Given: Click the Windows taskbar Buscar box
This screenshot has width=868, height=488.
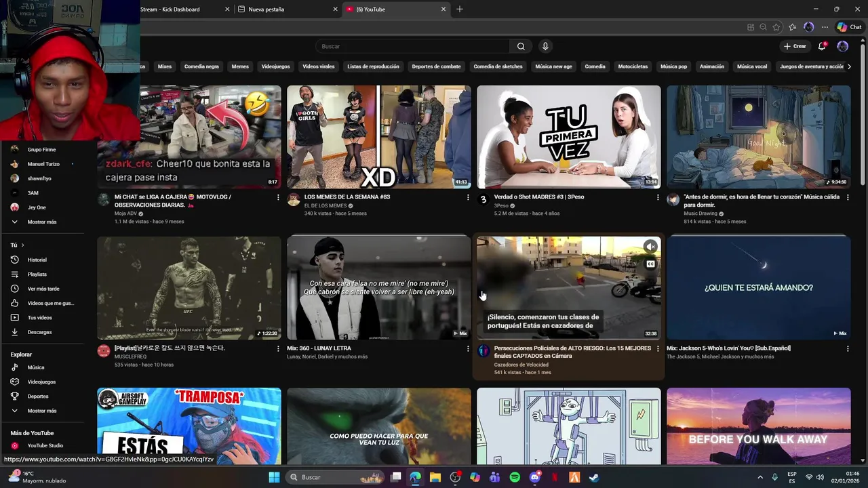Looking at the screenshot, I should coord(334,477).
